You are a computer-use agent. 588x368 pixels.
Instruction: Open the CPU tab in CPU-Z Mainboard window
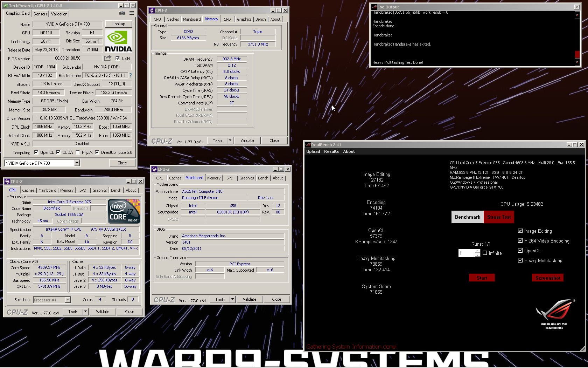pos(160,178)
